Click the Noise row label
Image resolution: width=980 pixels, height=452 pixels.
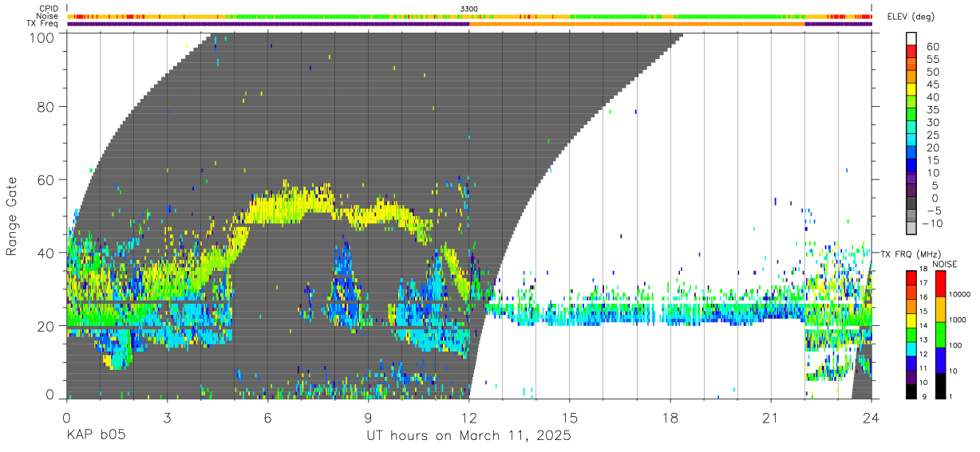(x=48, y=16)
